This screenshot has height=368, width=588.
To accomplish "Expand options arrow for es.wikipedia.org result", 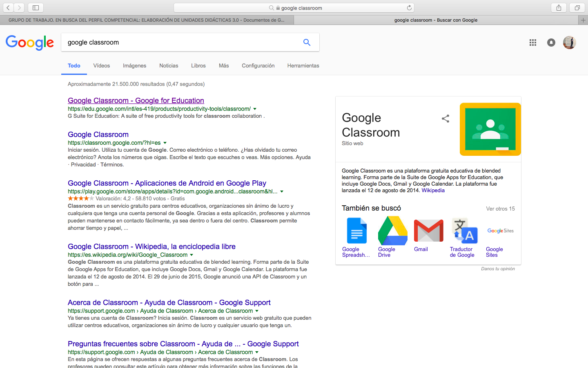I will [192, 255].
